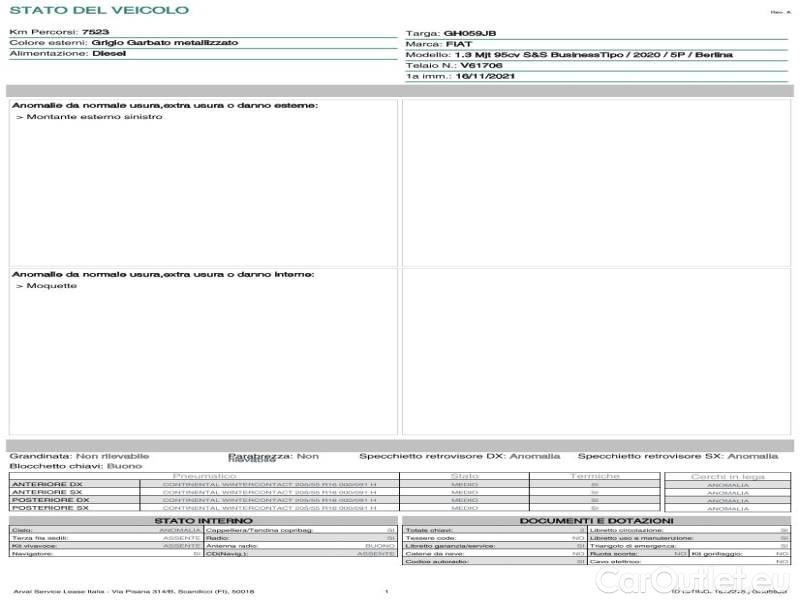The height and width of the screenshot is (600, 800).
Task: Select the 'Navigatore:' row label
Action: click(32, 554)
